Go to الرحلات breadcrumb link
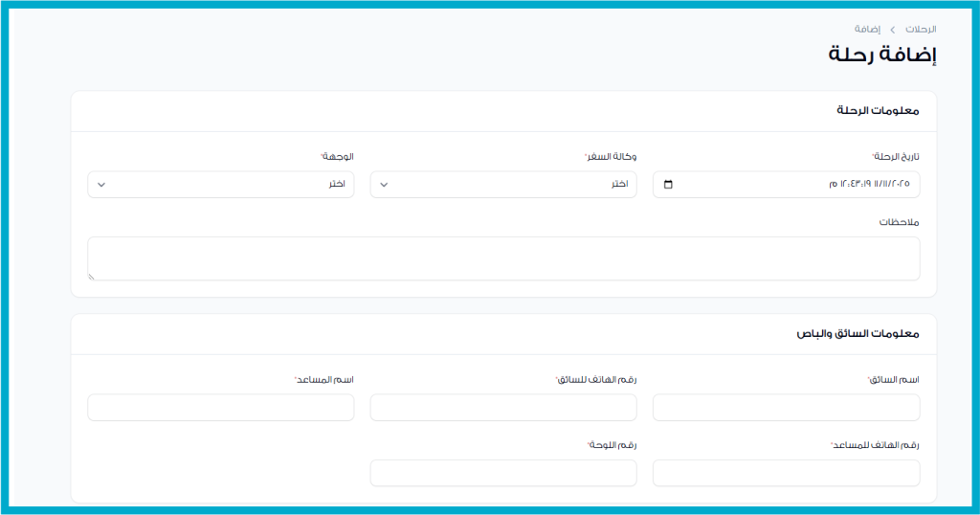 (x=920, y=30)
